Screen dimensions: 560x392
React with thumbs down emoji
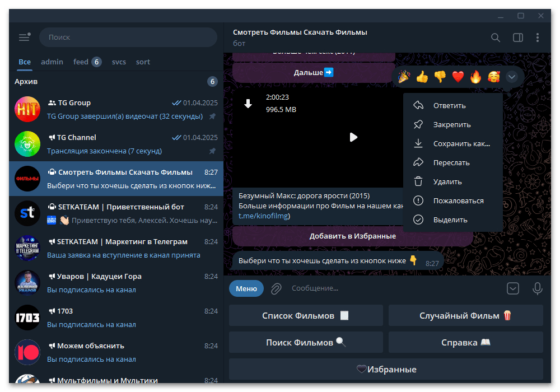pyautogui.click(x=440, y=77)
